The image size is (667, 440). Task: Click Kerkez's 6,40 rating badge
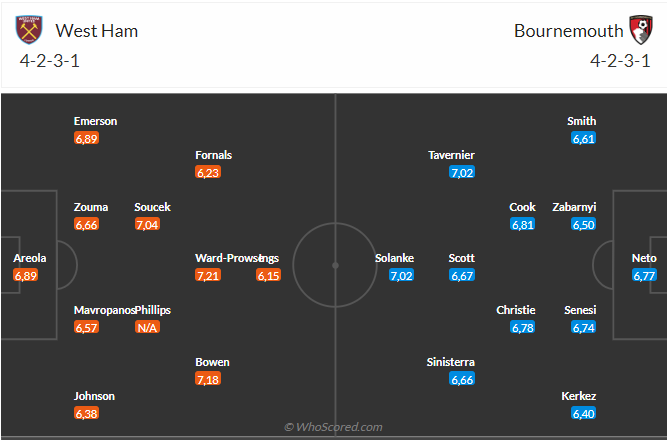[x=583, y=413]
